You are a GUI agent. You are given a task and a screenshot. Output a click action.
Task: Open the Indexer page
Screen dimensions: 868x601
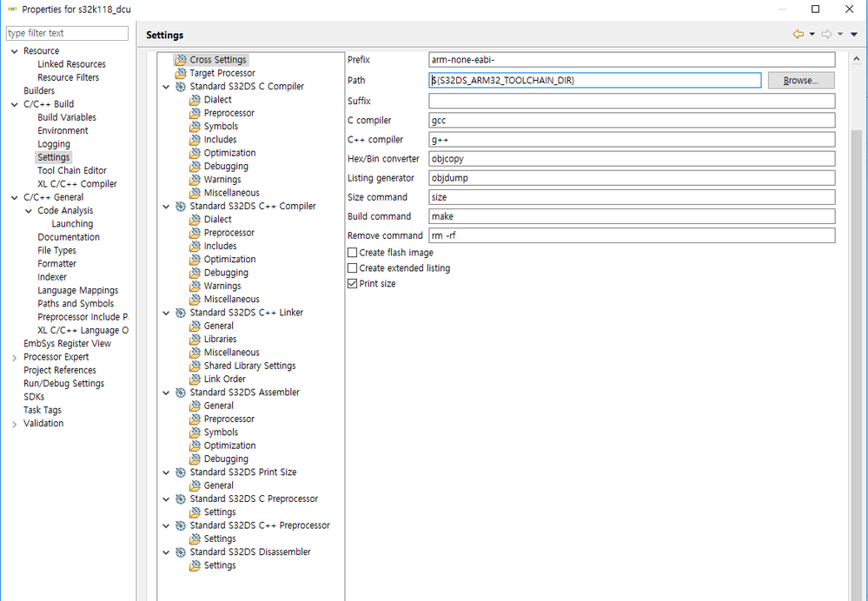point(52,277)
